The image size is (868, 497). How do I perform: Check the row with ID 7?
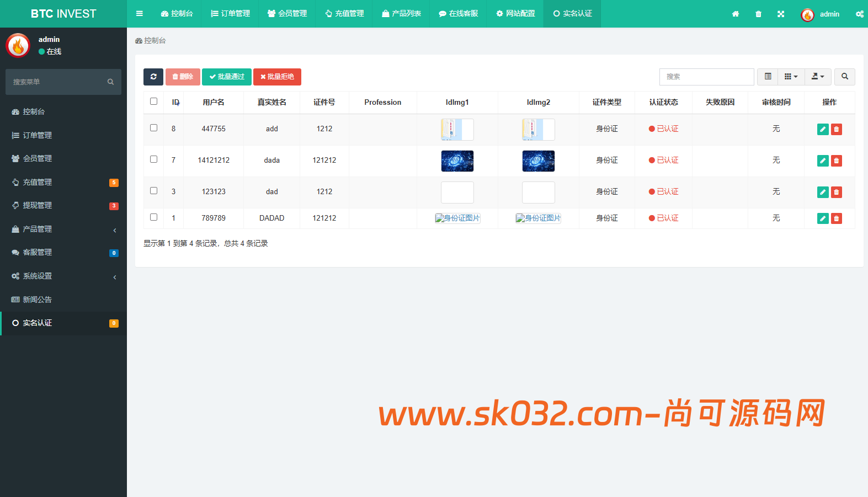coord(153,159)
